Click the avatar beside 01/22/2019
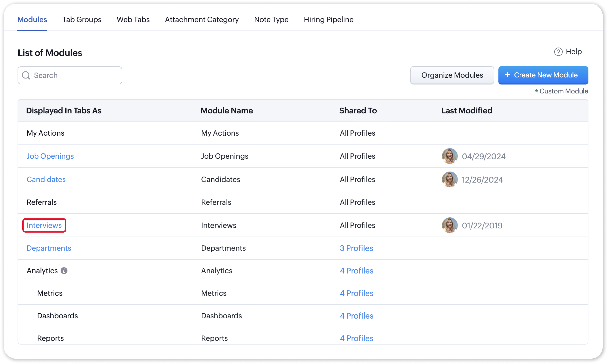The image size is (608, 364). pyautogui.click(x=449, y=225)
